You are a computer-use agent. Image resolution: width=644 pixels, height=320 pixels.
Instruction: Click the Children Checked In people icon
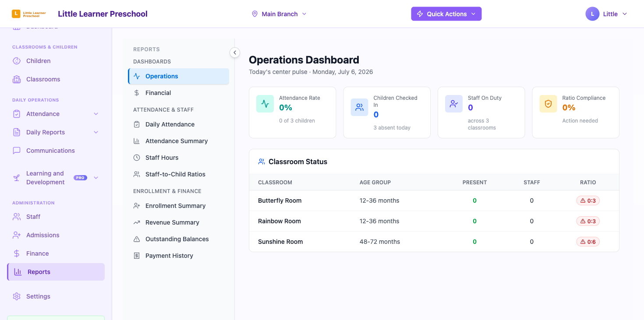(x=359, y=107)
